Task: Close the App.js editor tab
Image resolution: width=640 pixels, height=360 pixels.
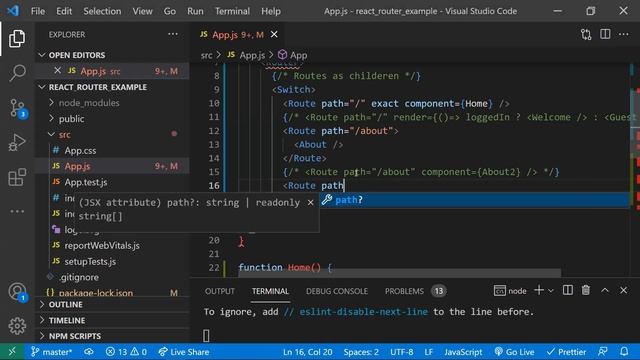Action: (274, 35)
